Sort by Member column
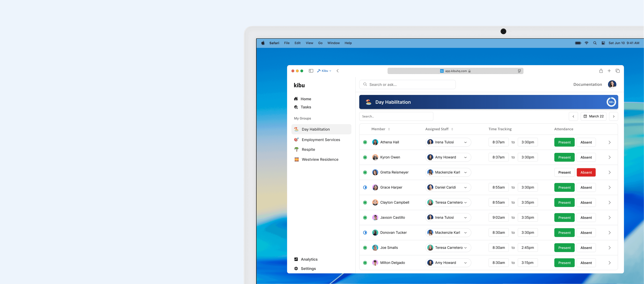The width and height of the screenshot is (644, 284). [381, 129]
